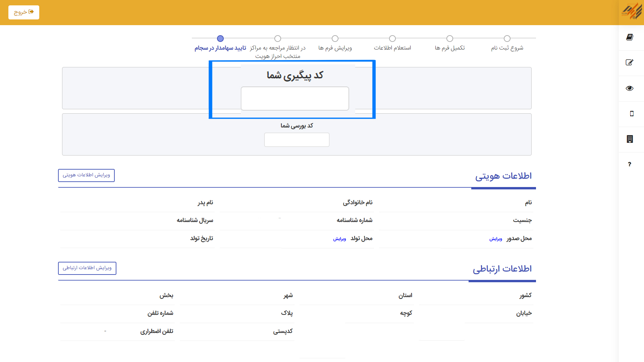The image size is (644, 362).
Task: Select the تایید سهامدار در سجام step circle
Action: [220, 39]
